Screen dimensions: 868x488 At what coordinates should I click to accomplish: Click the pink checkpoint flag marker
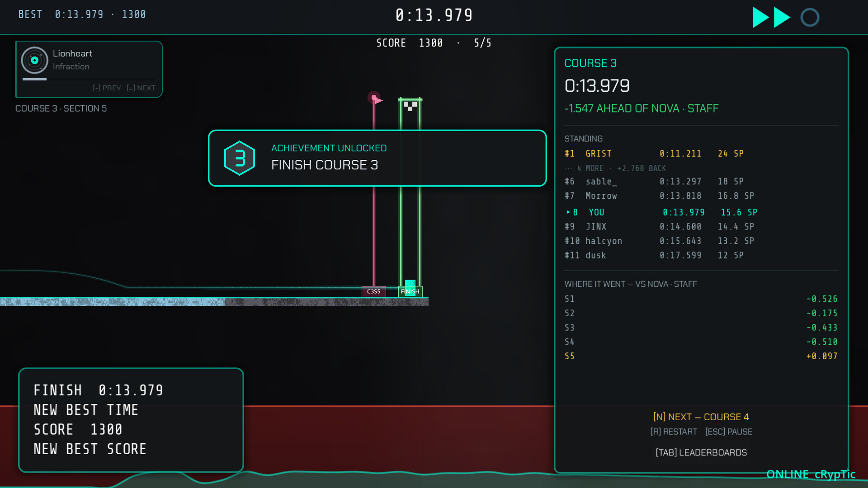(375, 98)
